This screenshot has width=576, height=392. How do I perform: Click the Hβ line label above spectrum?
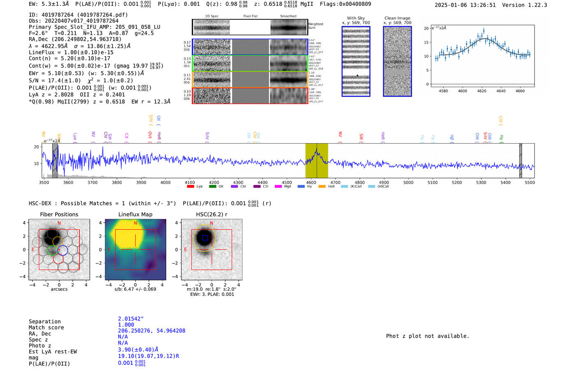tap(452, 138)
